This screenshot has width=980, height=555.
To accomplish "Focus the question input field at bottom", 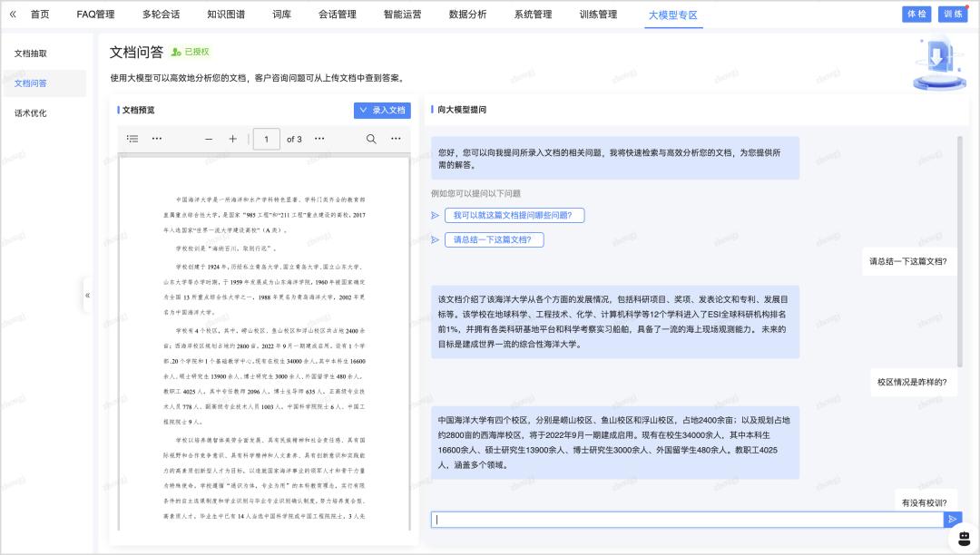I will click(x=686, y=520).
